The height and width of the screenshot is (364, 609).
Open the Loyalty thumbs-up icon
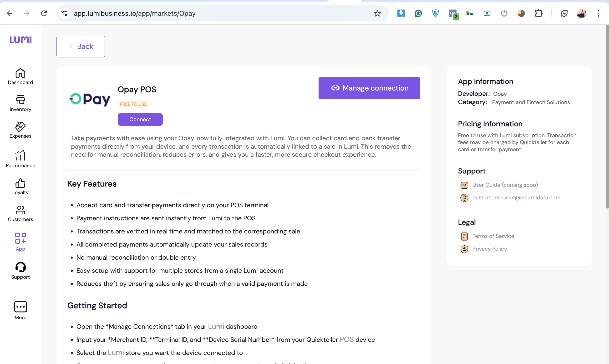[x=20, y=183]
